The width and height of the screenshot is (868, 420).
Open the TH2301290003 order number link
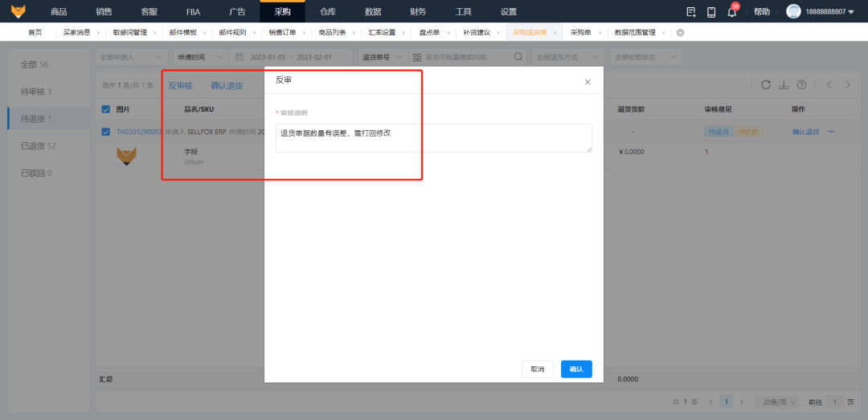[x=139, y=132]
